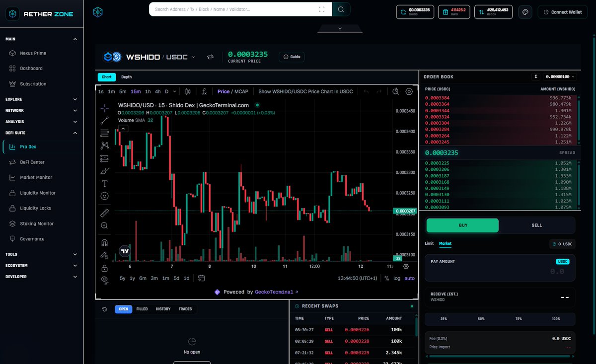Switch to the Depth tab
The image size is (596, 364).
(x=126, y=77)
